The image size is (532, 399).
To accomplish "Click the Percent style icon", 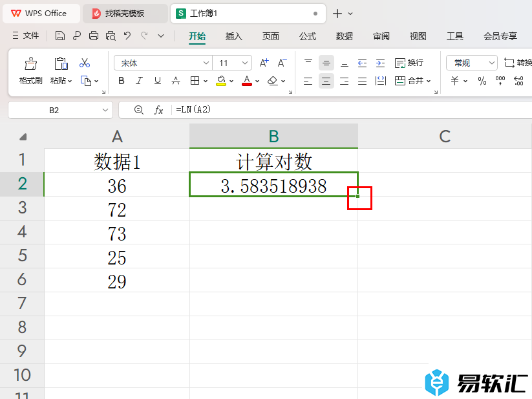I will coord(482,81).
